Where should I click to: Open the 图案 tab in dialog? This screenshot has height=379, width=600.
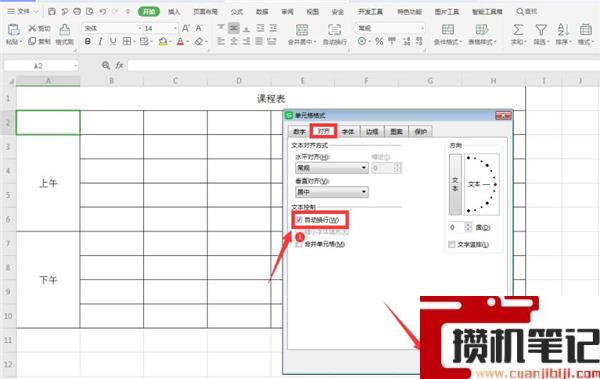(x=396, y=131)
